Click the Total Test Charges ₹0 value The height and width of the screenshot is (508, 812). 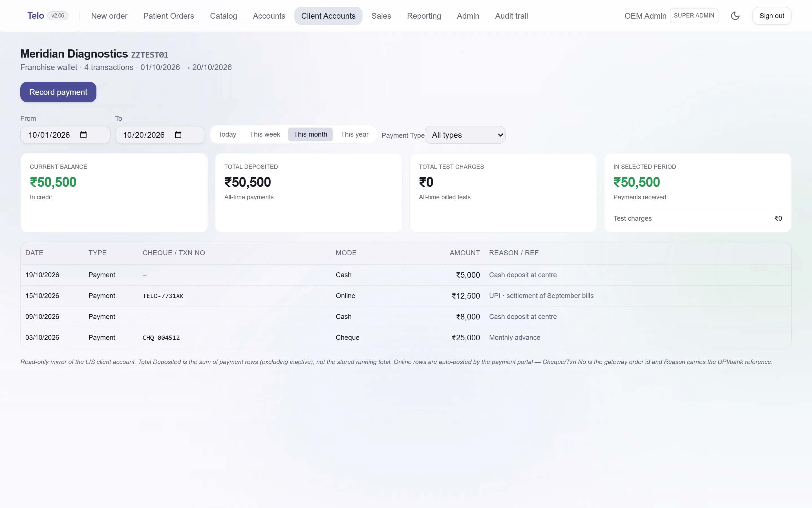point(426,182)
